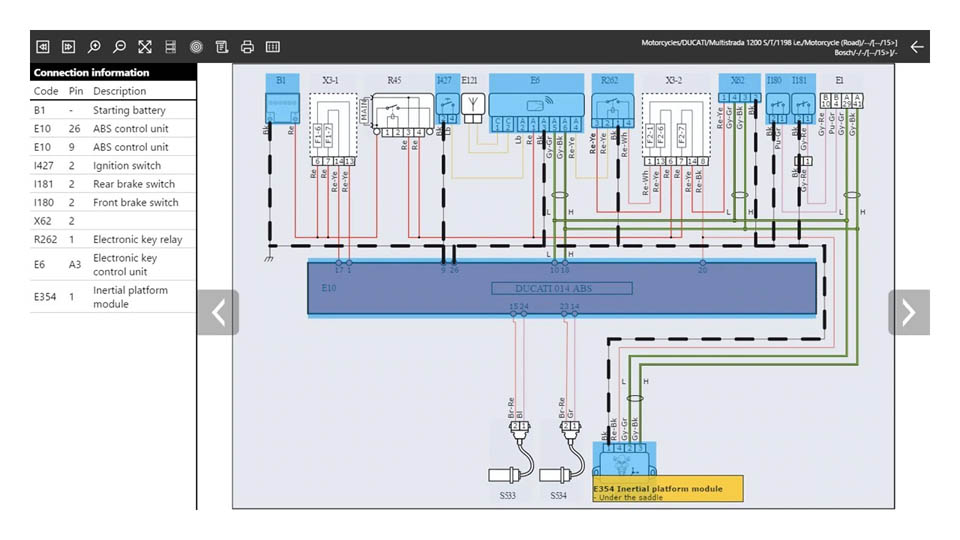Select the B1 starting battery component in diagram

point(282,107)
